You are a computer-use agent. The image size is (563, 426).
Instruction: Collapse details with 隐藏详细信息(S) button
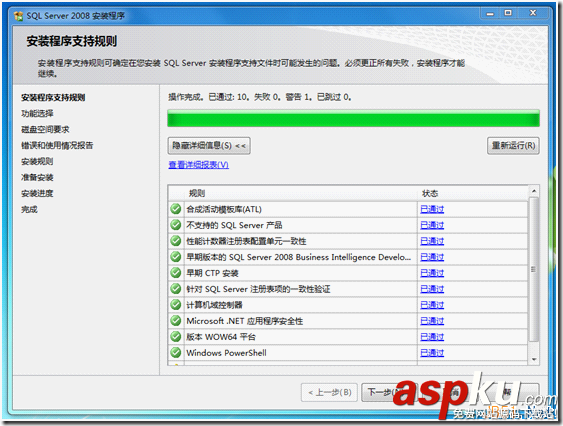pyautogui.click(x=209, y=145)
